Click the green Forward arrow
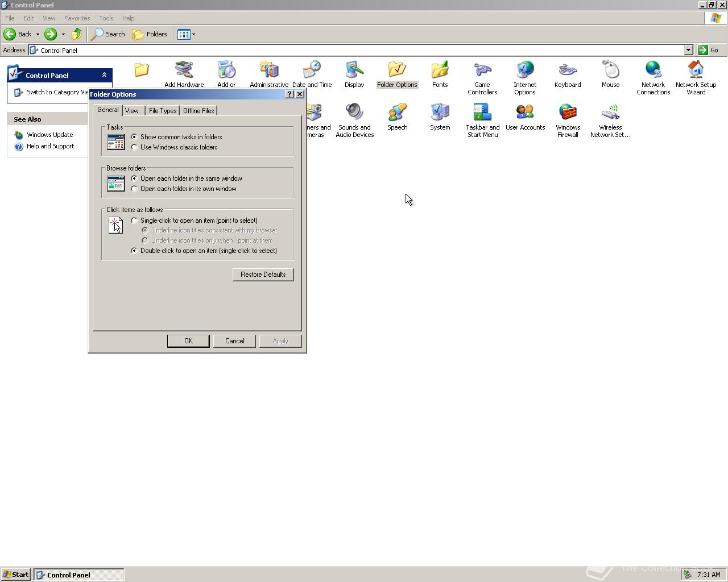The image size is (728, 582). pos(51,34)
